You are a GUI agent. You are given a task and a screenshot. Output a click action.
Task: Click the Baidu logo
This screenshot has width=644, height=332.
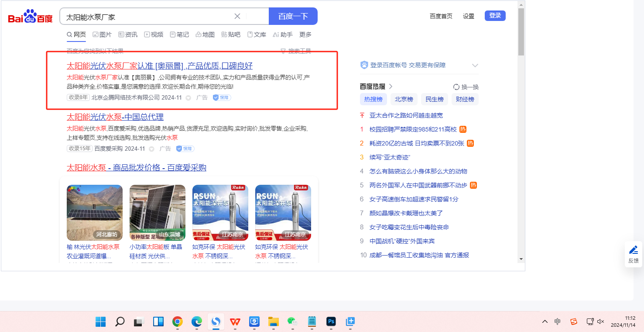(x=30, y=17)
